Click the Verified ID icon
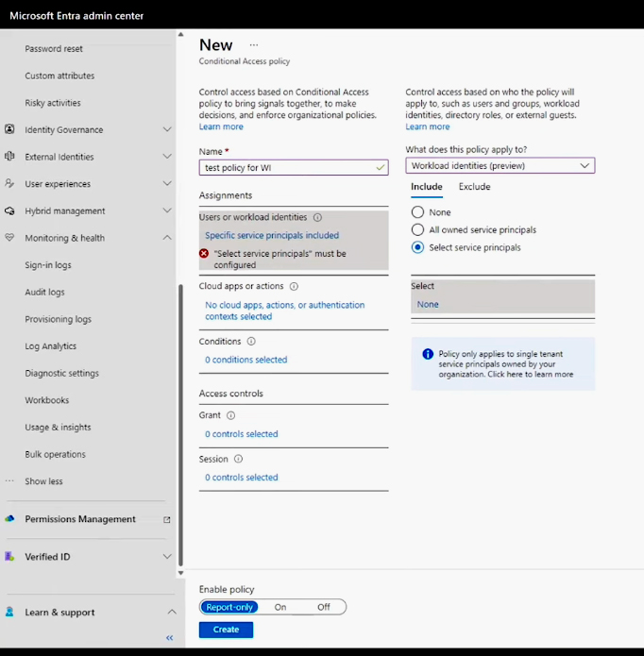Viewport: 644px width, 656px height. coord(9,557)
